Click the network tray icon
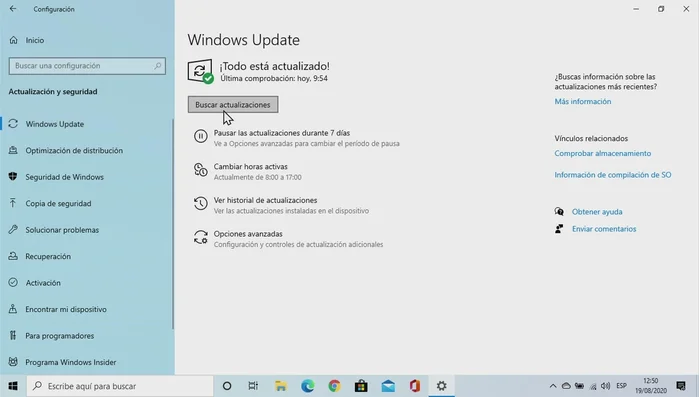Screen dimensions: 699x397 [593, 386]
